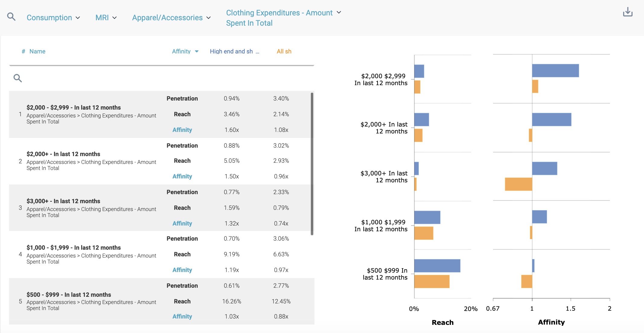Screen dimensions: 644x333
Task: Click the download icon at top right
Action: [x=628, y=12]
